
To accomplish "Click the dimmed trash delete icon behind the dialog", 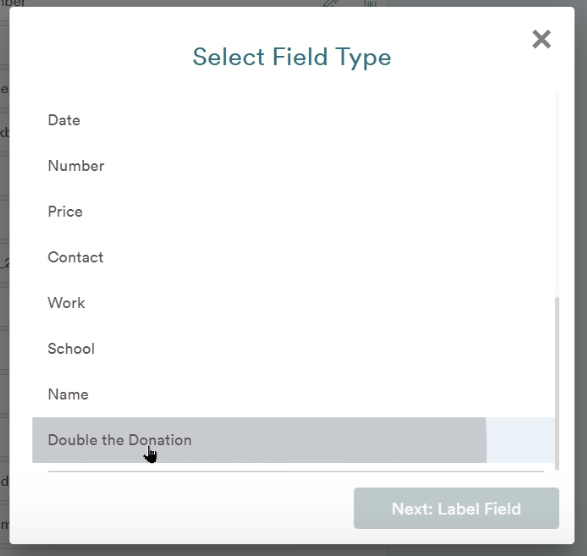I will point(369,3).
